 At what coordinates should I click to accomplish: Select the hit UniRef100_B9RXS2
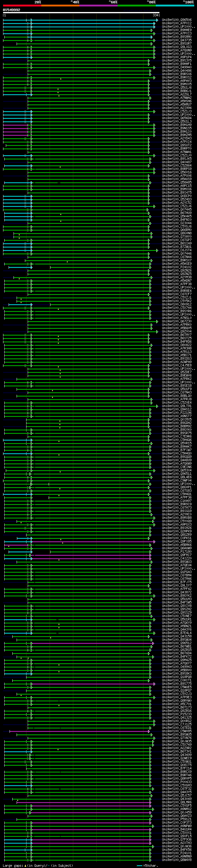tap(177, 78)
